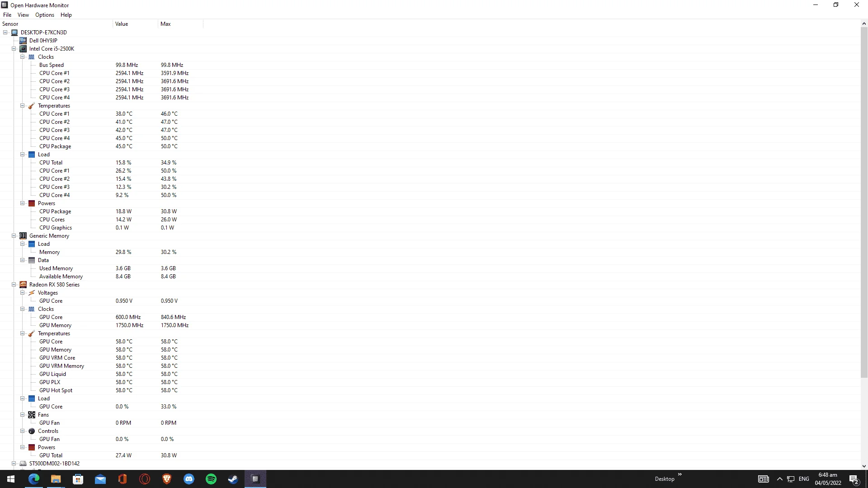Click the CPU Package 18.8 W value
The width and height of the screenshot is (868, 488).
click(x=123, y=211)
